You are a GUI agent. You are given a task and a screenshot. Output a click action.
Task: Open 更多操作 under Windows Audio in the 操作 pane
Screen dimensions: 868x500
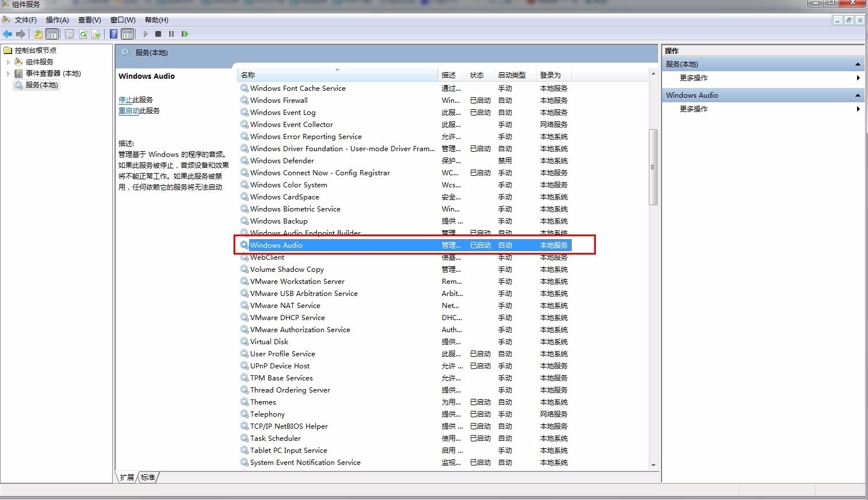click(x=694, y=109)
